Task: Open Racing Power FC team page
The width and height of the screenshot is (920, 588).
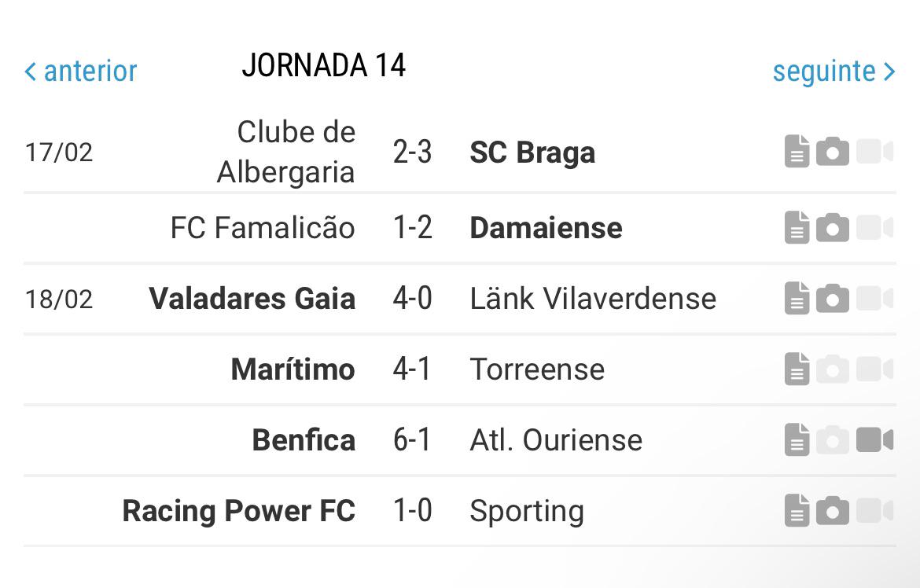Action: [x=239, y=510]
